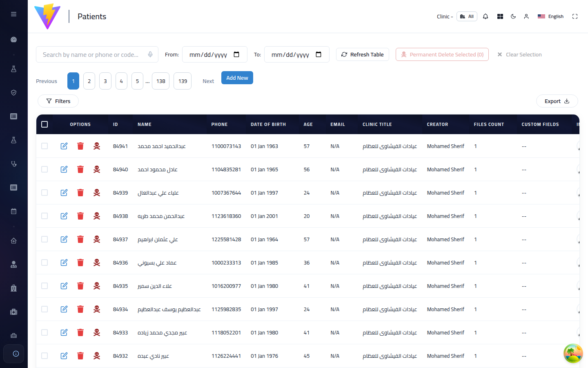Go to page 2
The width and height of the screenshot is (588, 368).
coord(89,81)
